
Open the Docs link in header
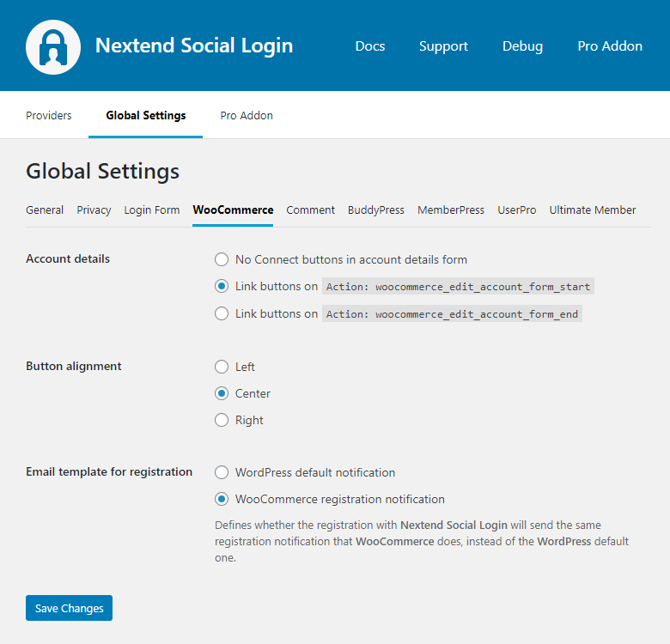pos(369,46)
